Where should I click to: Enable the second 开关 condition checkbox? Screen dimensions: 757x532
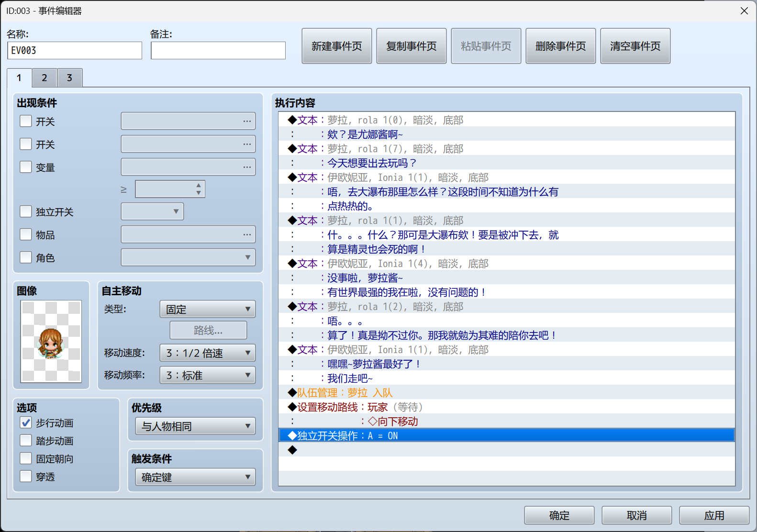26,144
